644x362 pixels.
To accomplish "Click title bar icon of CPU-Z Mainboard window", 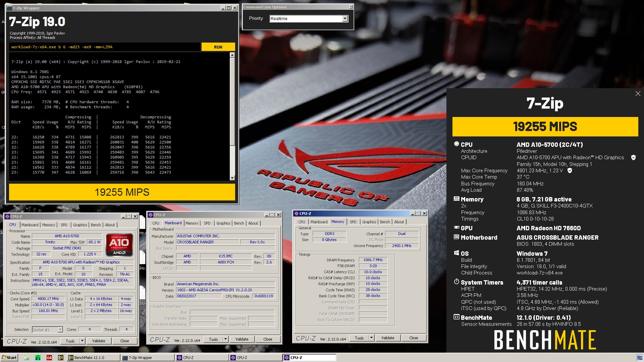I will [151, 215].
